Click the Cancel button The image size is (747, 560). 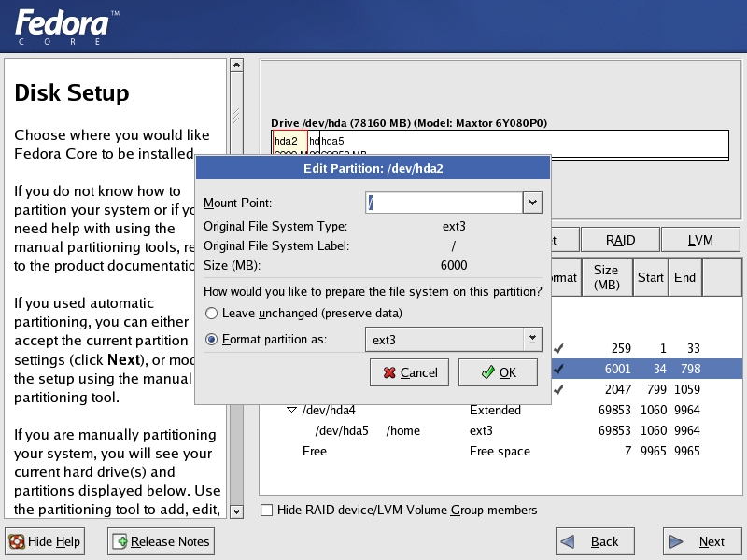pyautogui.click(x=409, y=372)
